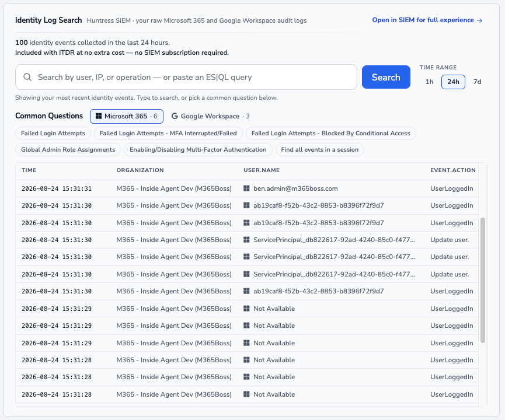This screenshot has width=505, height=420.
Task: Switch to Microsoft 365 common questions
Action: (127, 116)
